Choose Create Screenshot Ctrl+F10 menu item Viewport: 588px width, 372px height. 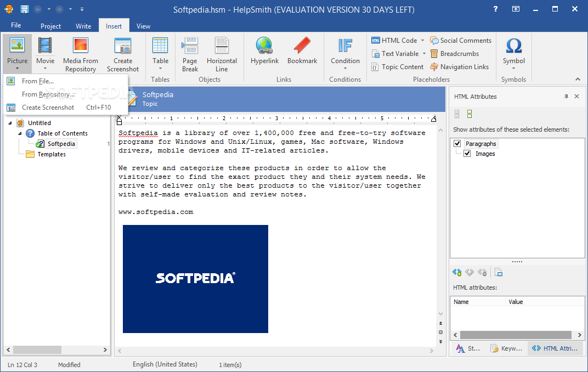(66, 107)
